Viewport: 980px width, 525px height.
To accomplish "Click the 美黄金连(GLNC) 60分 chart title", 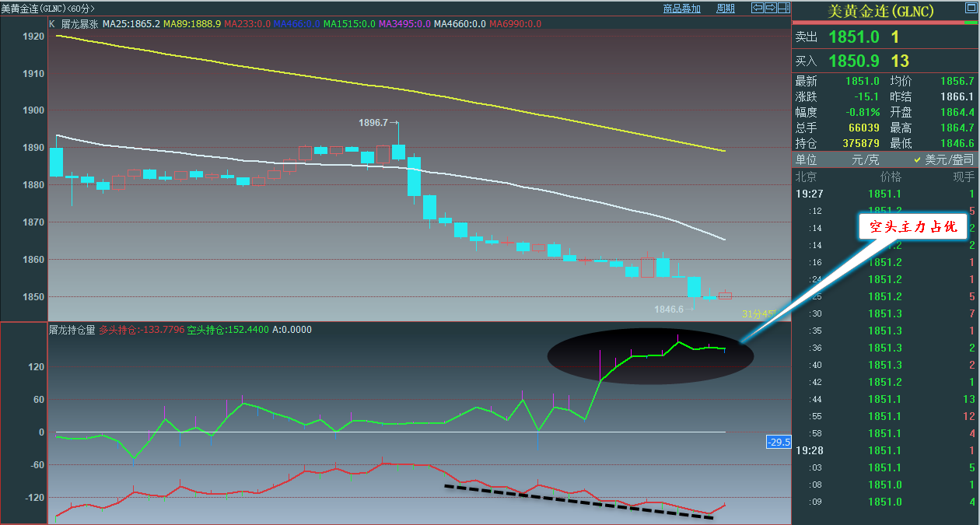I will (47, 9).
